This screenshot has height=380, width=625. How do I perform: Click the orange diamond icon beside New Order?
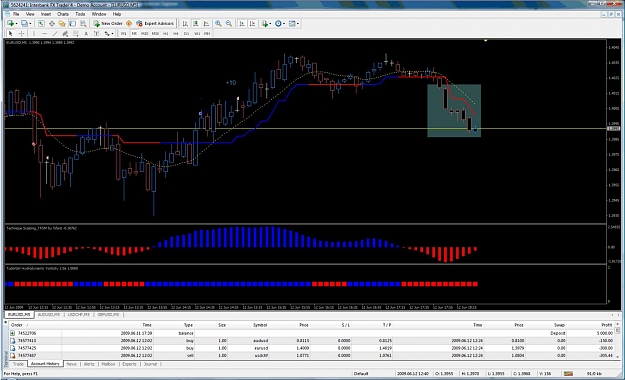[x=129, y=24]
